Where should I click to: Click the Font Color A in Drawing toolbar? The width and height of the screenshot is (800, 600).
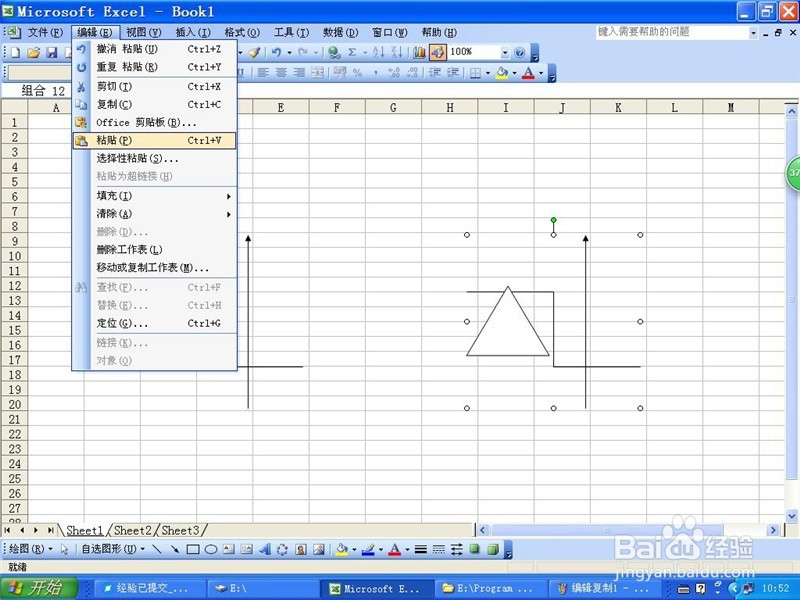(394, 549)
